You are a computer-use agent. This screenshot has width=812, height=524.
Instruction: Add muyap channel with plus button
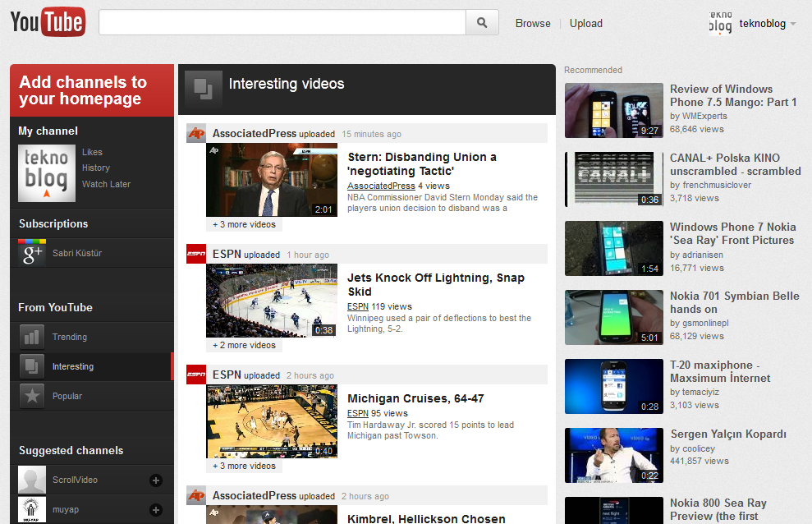(x=156, y=510)
